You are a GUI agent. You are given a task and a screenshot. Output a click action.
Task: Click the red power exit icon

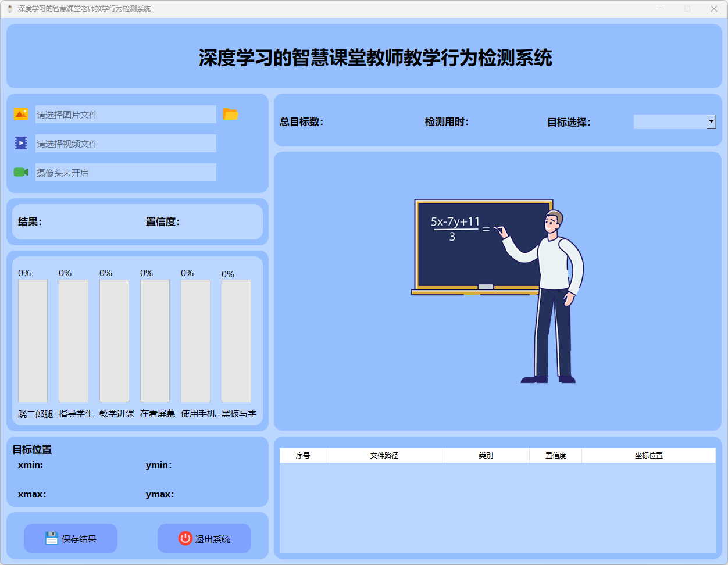(x=185, y=538)
